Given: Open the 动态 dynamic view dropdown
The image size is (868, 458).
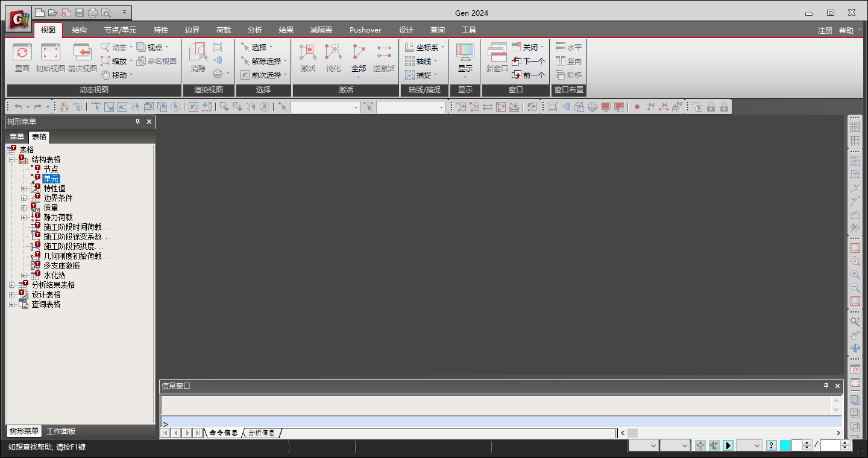Looking at the screenshot, I should [131, 47].
